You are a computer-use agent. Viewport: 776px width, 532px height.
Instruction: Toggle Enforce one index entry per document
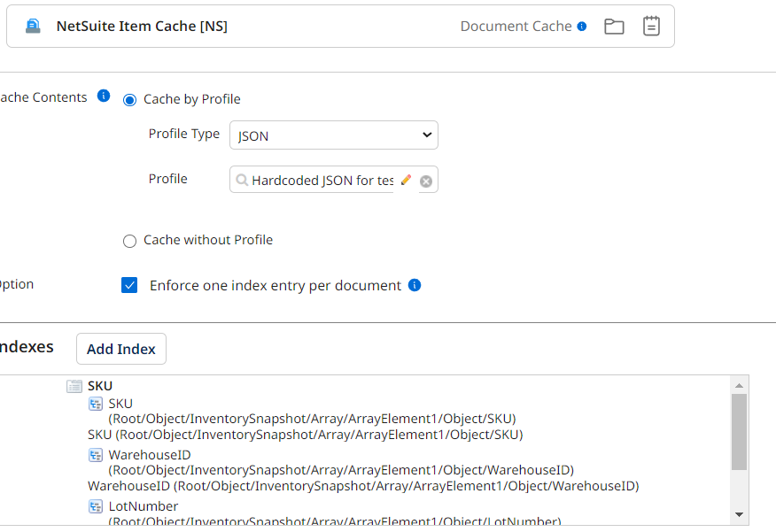pos(130,285)
